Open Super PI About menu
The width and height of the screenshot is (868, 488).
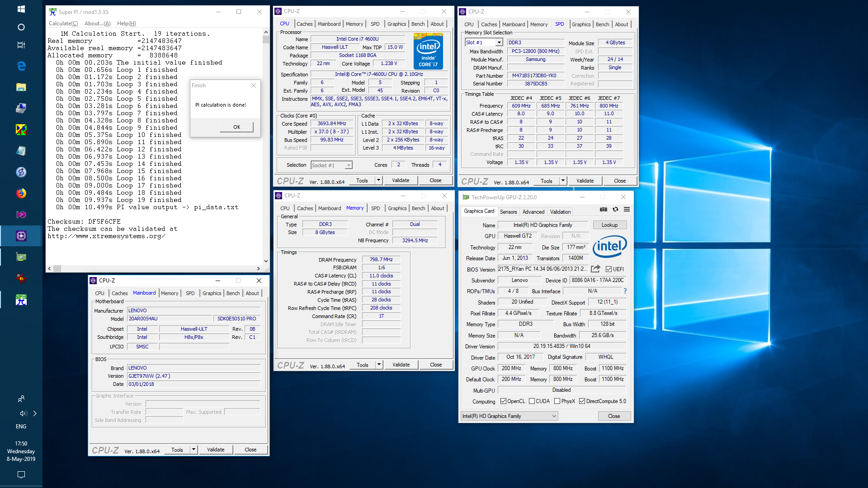97,23
